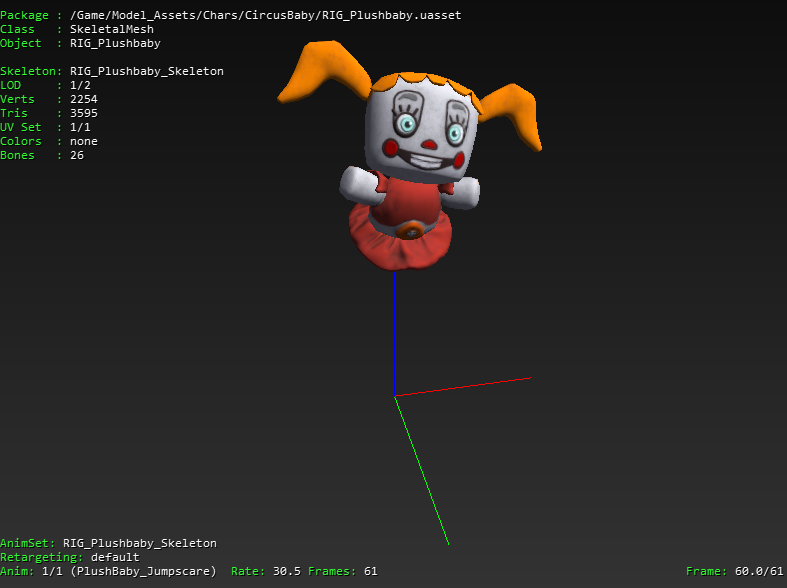Click the green Anim: label
This screenshot has width=787, height=588.
(x=18, y=571)
